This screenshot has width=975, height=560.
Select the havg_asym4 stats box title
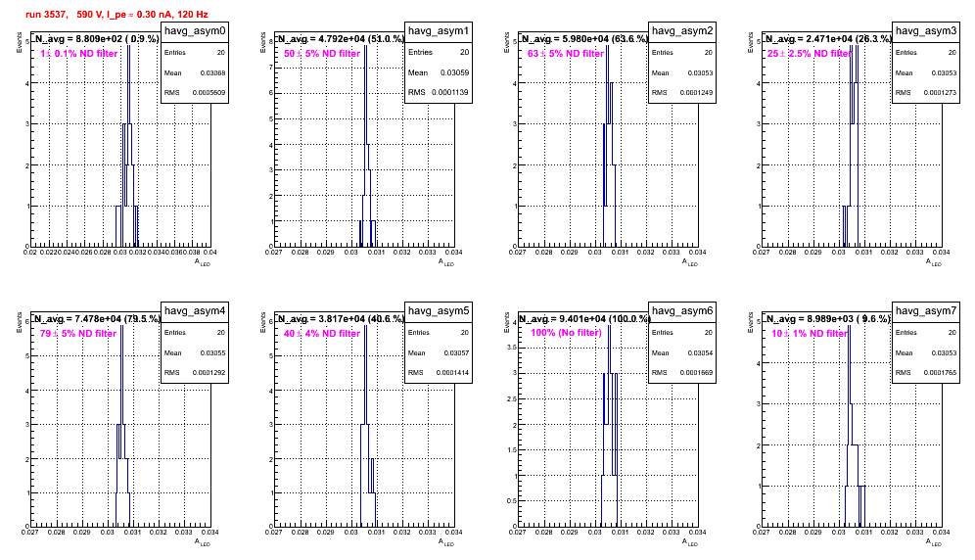(x=195, y=311)
